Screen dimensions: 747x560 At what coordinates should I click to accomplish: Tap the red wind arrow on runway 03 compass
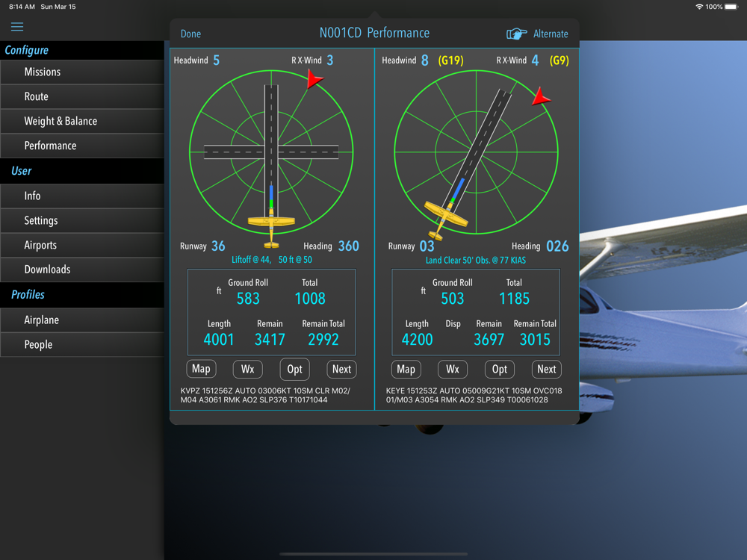[541, 96]
